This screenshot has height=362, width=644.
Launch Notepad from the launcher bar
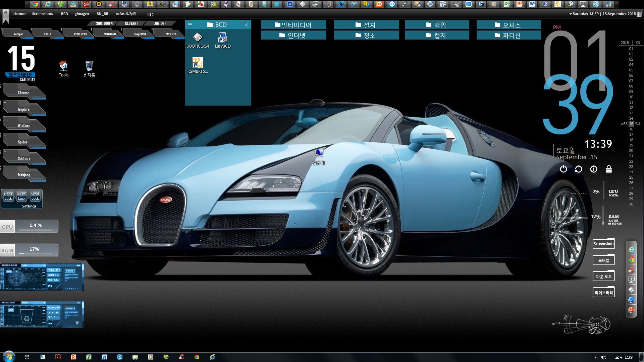pyautogui.click(x=18, y=34)
